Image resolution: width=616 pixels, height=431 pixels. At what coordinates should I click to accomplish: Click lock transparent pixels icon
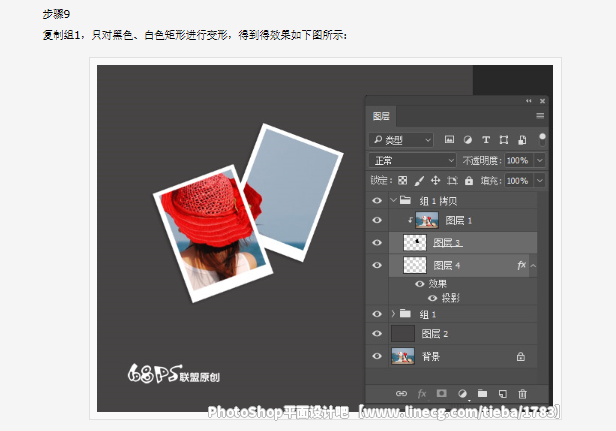(x=402, y=180)
